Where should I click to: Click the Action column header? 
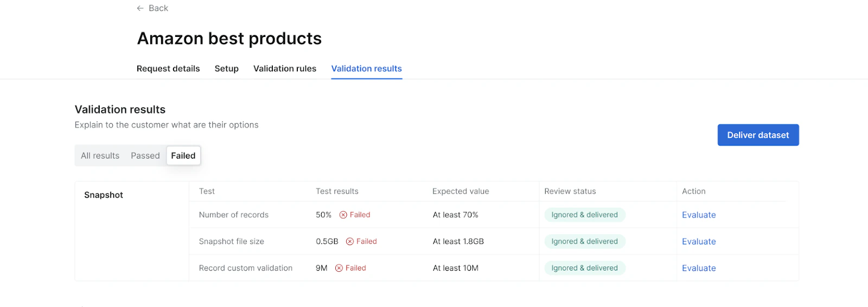[x=694, y=191]
